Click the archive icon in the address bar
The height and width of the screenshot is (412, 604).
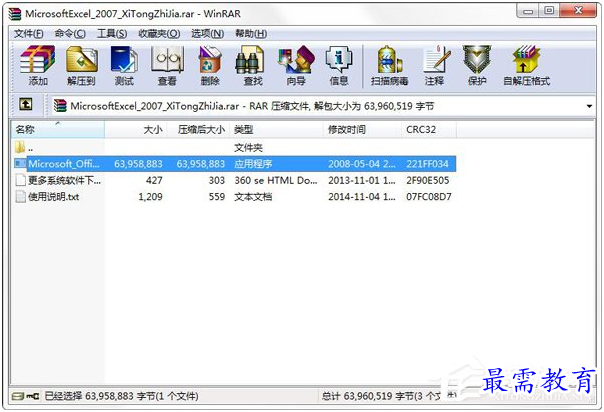tap(60, 106)
